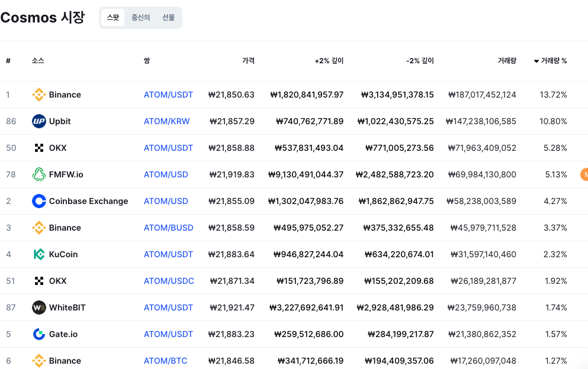Select the depth value ₩3,134,951,378.15
The height and width of the screenshot is (369, 588).
coord(397,95)
